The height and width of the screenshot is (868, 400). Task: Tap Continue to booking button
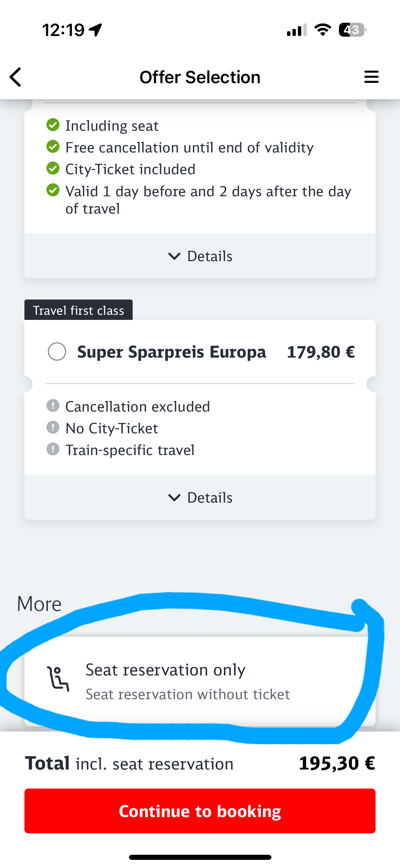pos(200,811)
